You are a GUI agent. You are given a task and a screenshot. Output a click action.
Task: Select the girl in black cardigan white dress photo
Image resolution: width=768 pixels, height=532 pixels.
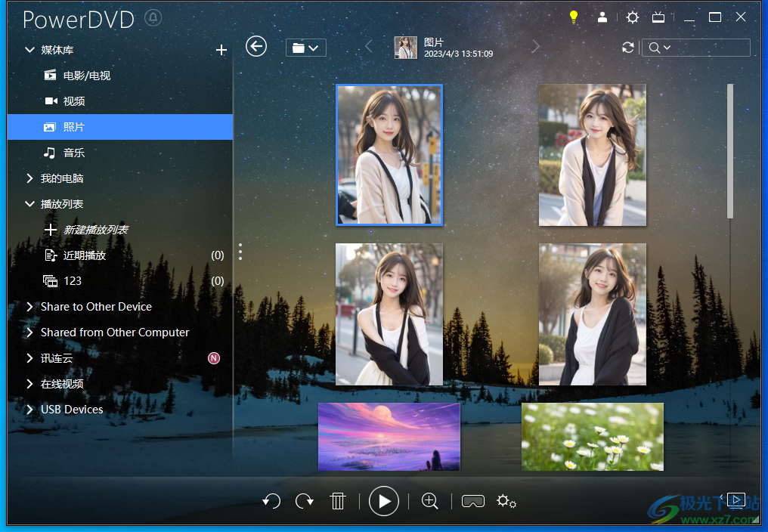[593, 314]
